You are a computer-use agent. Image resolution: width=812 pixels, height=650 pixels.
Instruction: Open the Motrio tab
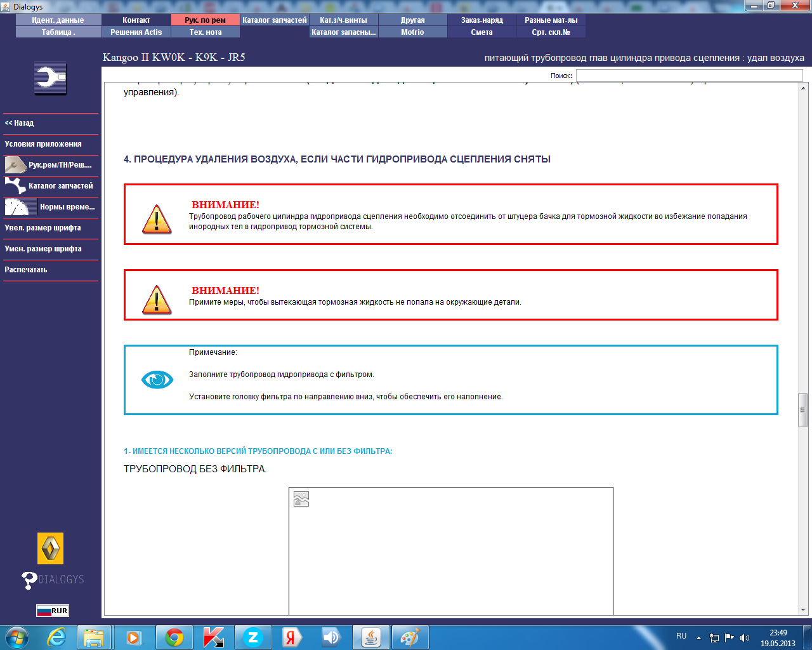click(413, 32)
